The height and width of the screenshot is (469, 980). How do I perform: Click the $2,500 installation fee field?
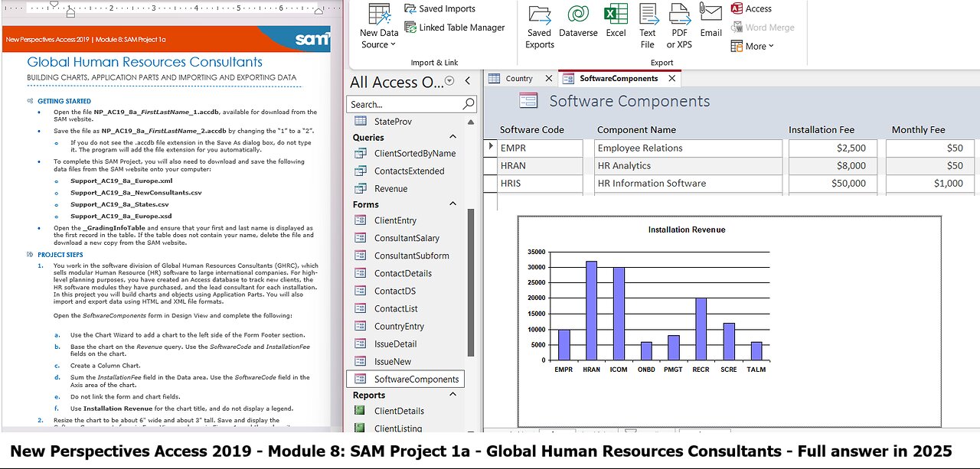tap(833, 148)
